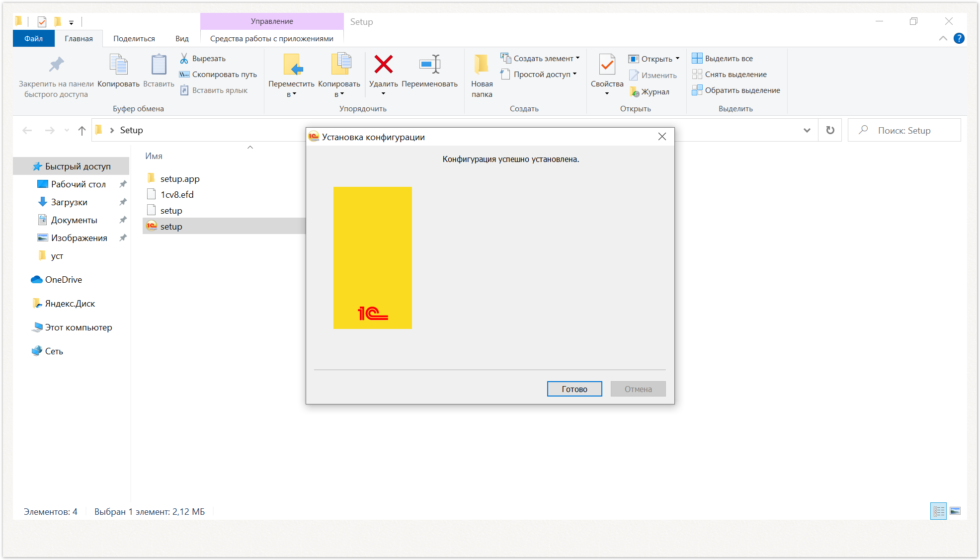Open Создать элемент dropdown
Viewport: 980px width, 560px height.
click(x=540, y=59)
